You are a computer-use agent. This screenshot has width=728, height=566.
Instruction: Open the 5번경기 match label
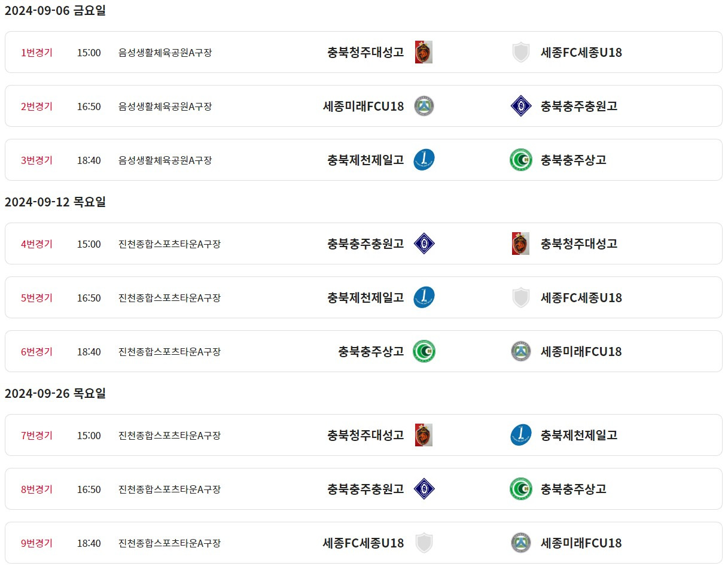click(36, 297)
